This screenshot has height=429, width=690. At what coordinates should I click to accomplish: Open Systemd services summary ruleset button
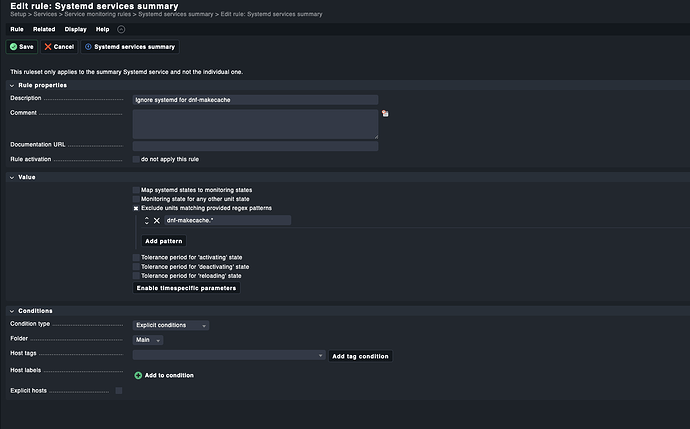[x=129, y=46]
